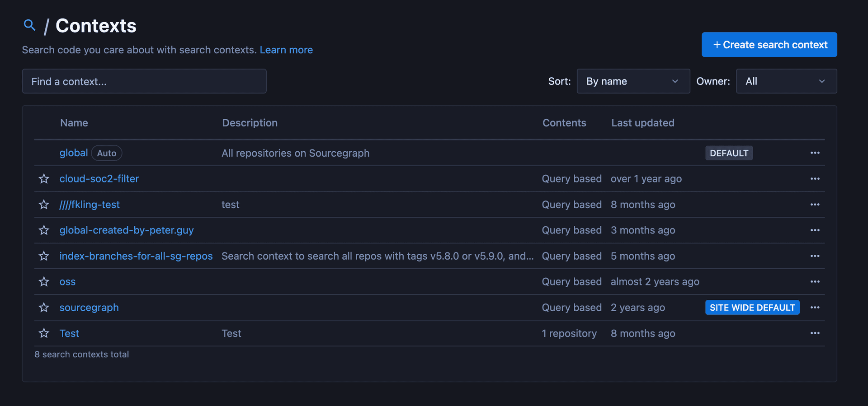Open actions menu for ////fkling-test
This screenshot has width=868, height=406.
click(x=815, y=204)
